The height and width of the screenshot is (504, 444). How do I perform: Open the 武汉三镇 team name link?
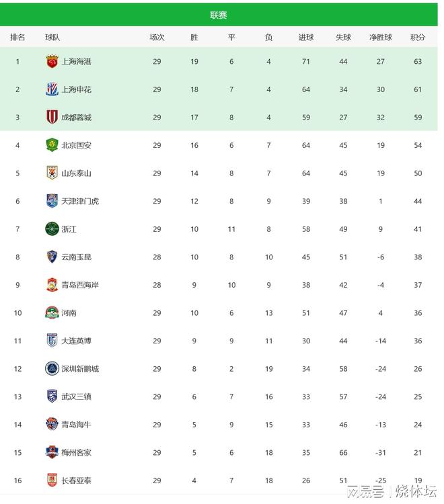click(x=76, y=396)
